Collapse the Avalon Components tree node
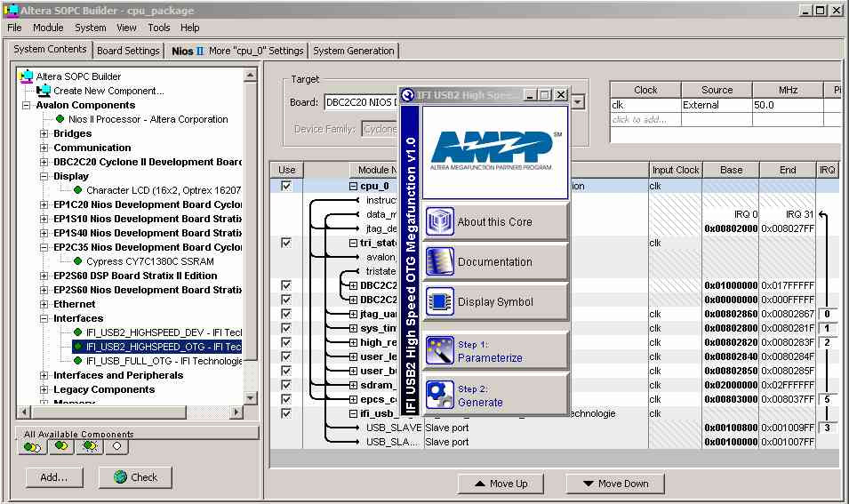 26,105
